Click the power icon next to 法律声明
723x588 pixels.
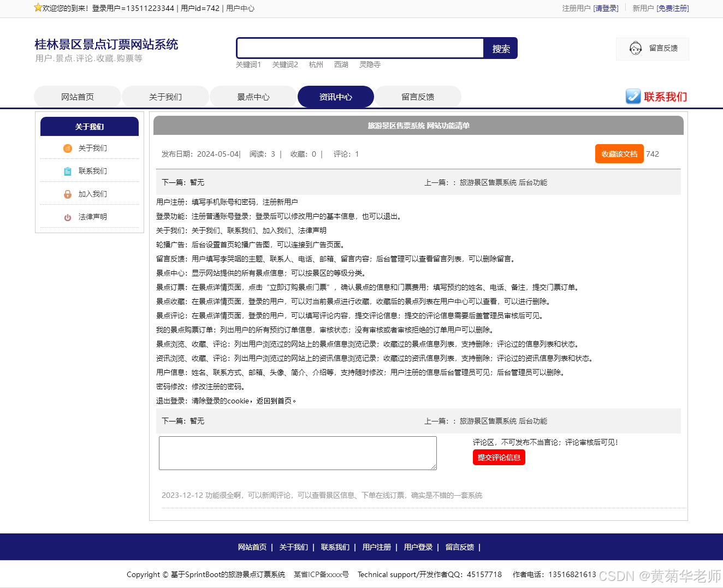pos(67,217)
